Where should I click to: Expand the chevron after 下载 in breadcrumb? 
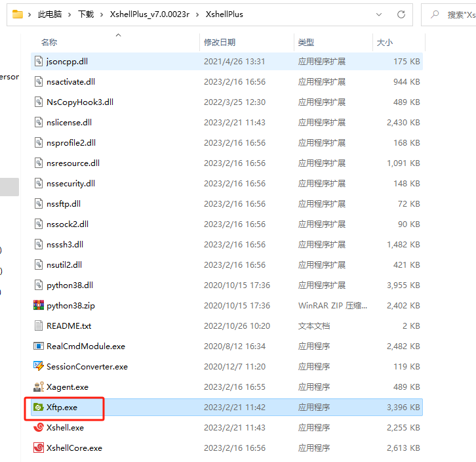pos(102,14)
